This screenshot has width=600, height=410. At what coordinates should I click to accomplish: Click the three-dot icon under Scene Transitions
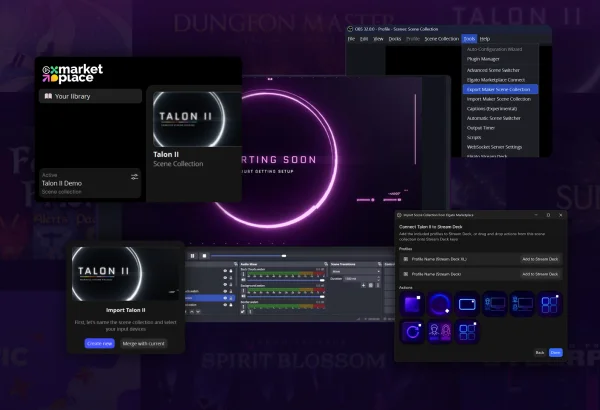point(378,285)
